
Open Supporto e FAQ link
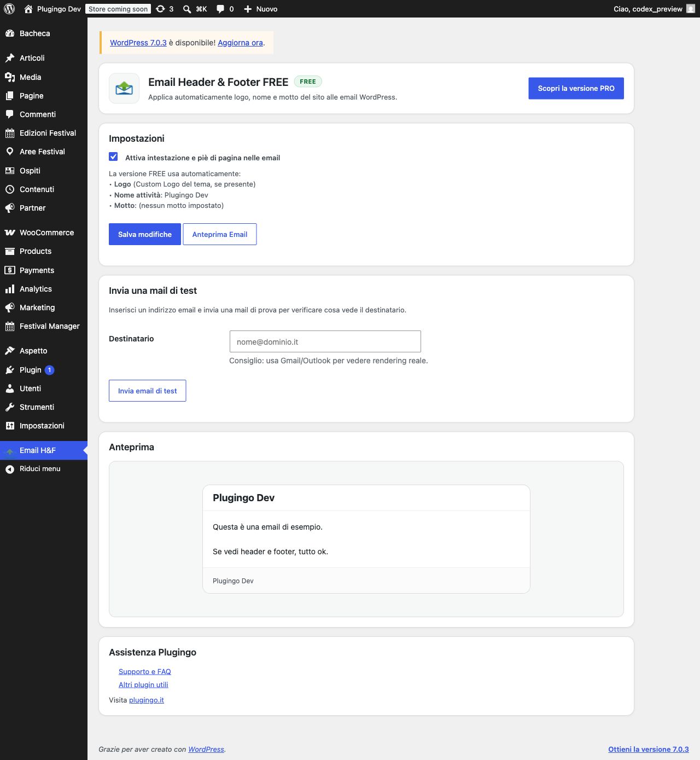click(145, 671)
